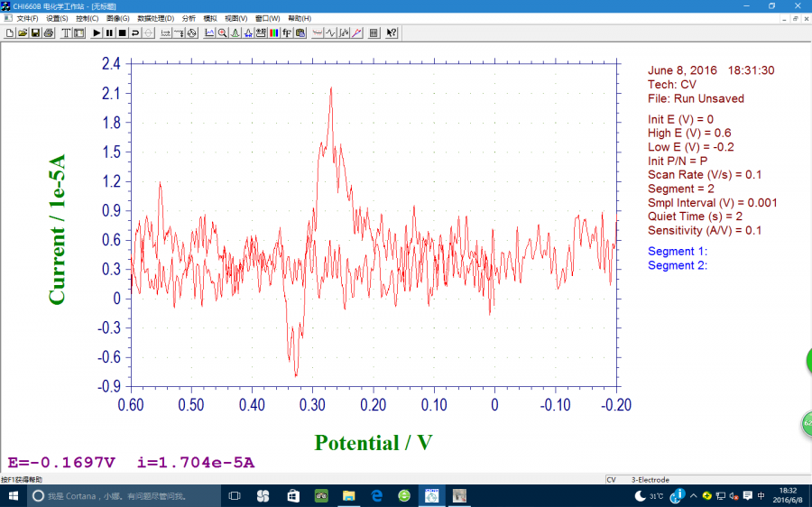Open the 图像(G) menu
This screenshot has width=812, height=507.
click(x=117, y=18)
